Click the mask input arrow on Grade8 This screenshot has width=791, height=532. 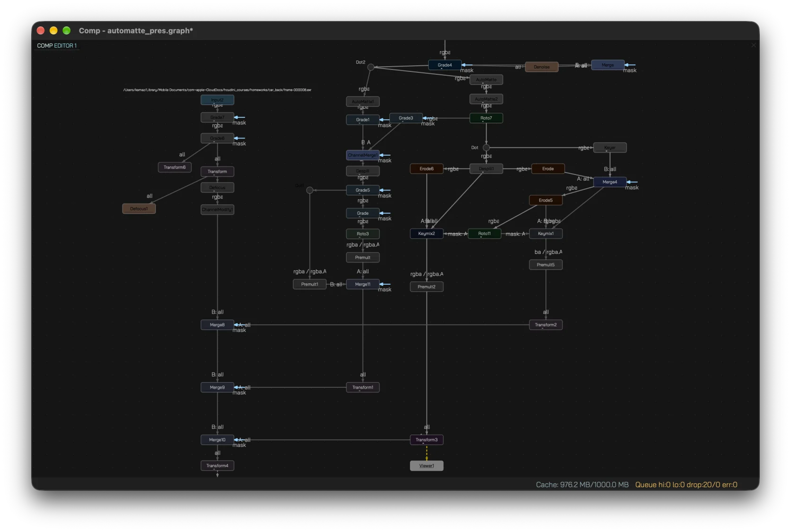pyautogui.click(x=240, y=138)
